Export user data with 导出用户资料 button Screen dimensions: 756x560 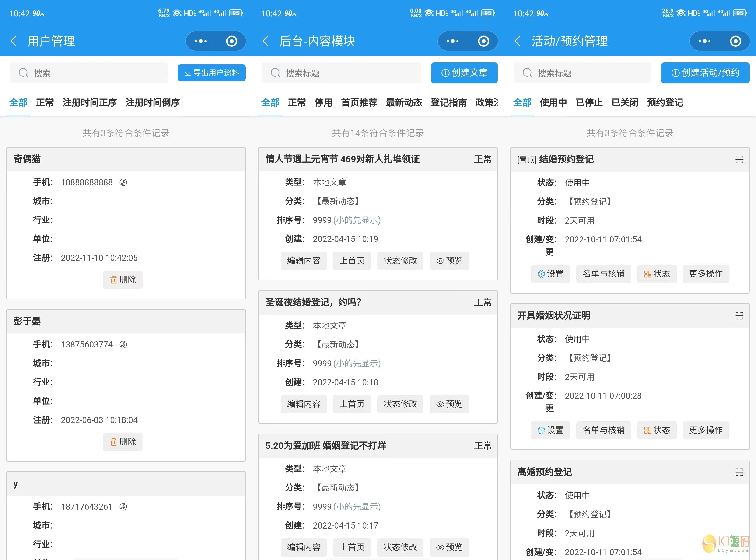coord(212,73)
